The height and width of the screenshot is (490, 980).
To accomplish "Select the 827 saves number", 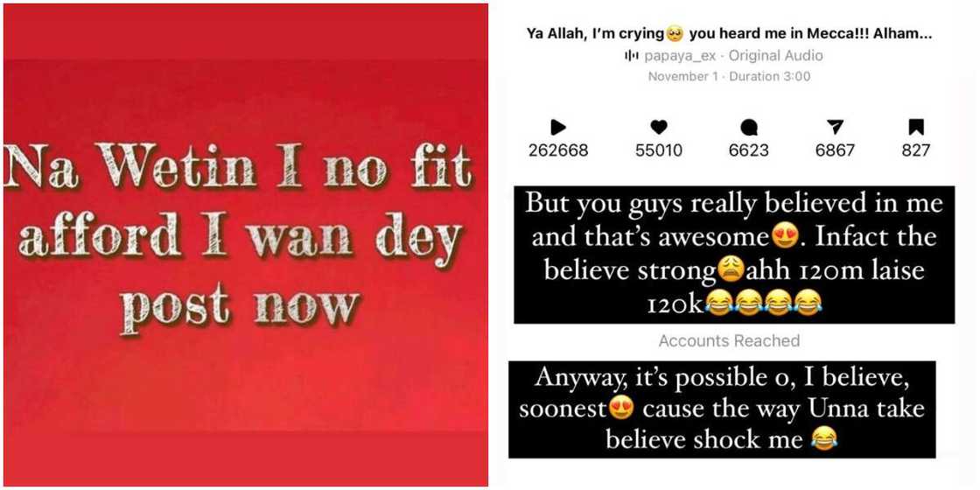I will click(915, 150).
